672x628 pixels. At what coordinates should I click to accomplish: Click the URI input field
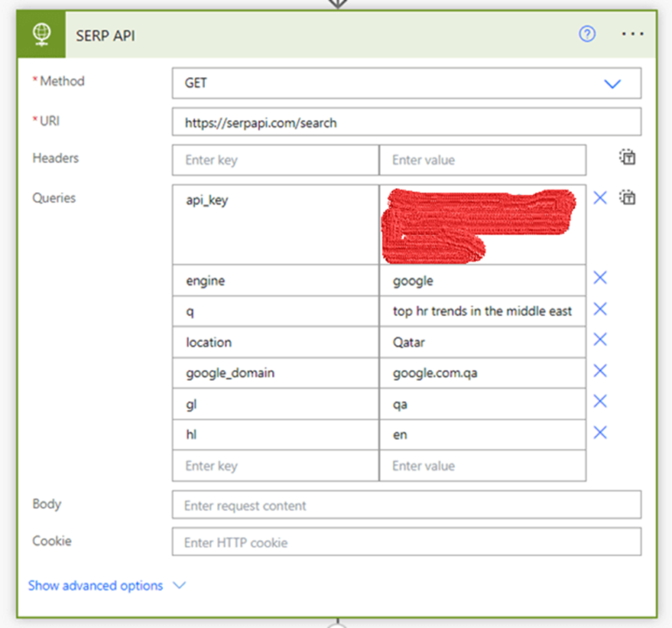(406, 122)
